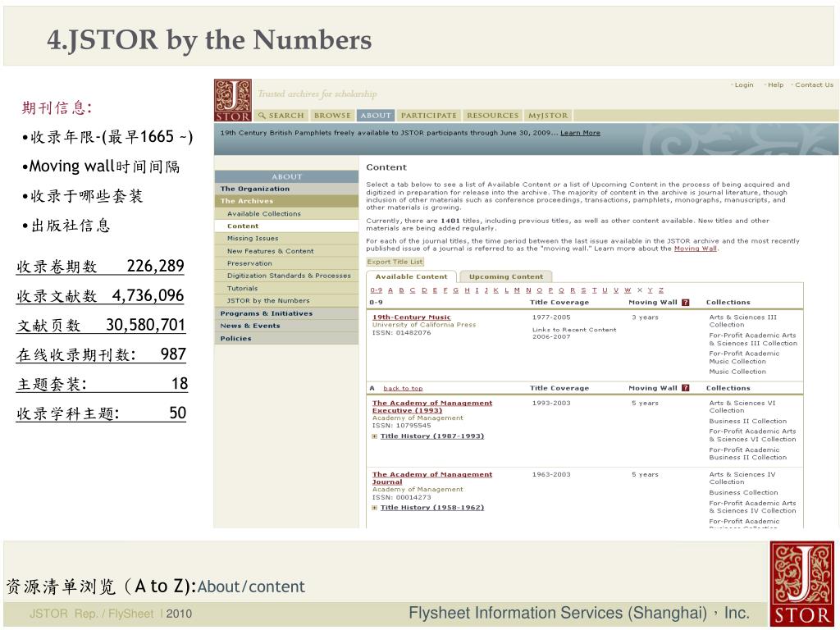Select Policies sidebar item
840x630 pixels.
pos(286,339)
